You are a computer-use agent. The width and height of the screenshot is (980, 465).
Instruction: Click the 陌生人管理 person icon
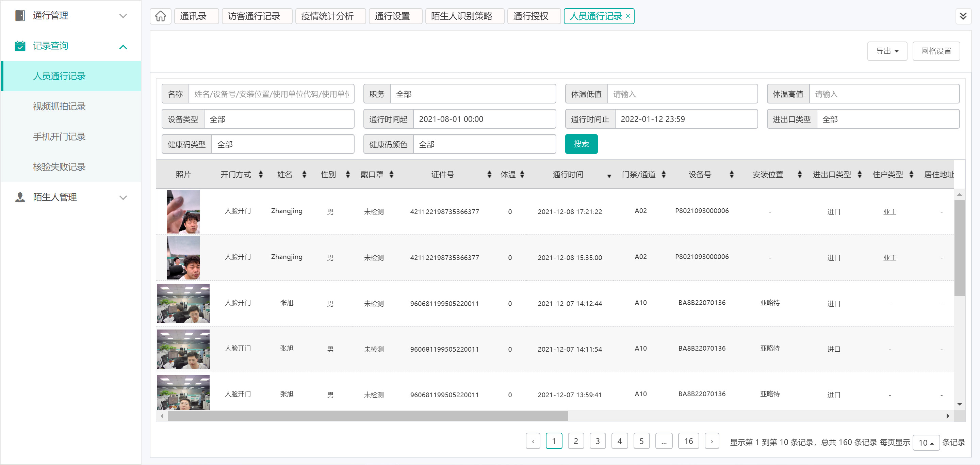tap(20, 197)
